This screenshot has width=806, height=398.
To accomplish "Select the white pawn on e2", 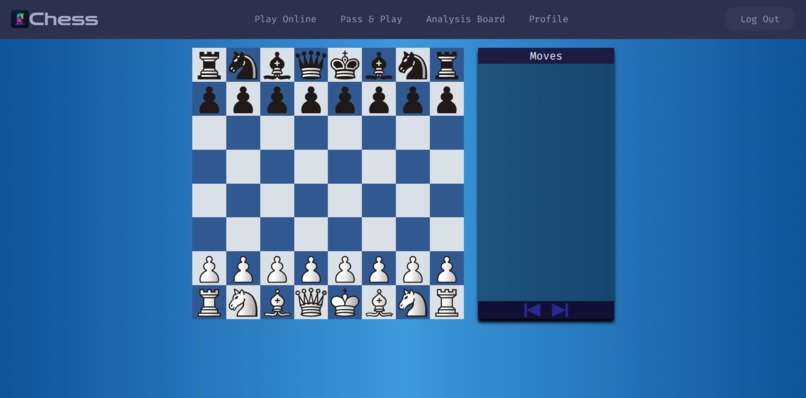I will point(345,268).
